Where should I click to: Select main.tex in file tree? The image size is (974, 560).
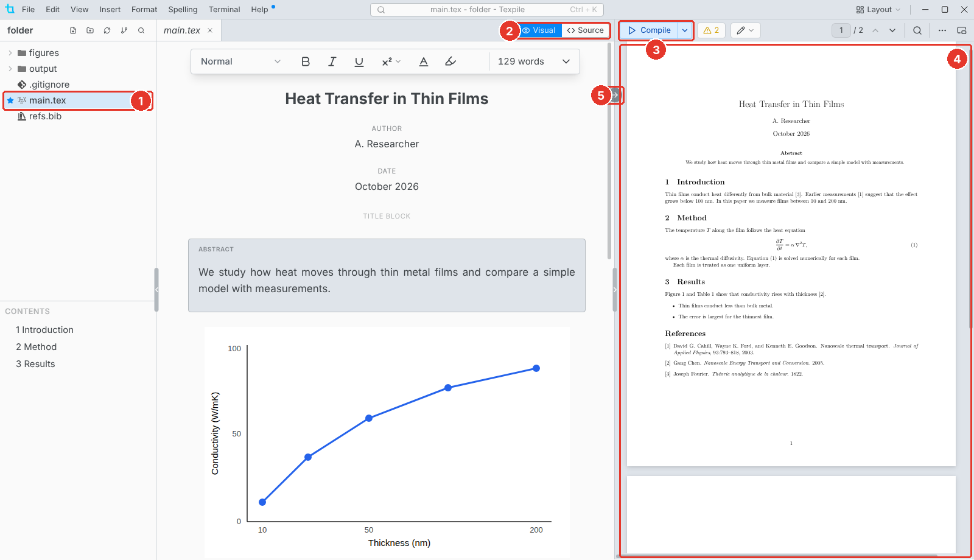[x=78, y=100]
